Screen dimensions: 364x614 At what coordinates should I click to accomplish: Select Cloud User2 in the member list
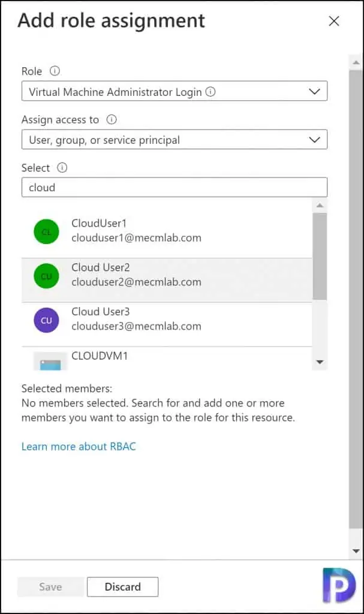point(167,280)
